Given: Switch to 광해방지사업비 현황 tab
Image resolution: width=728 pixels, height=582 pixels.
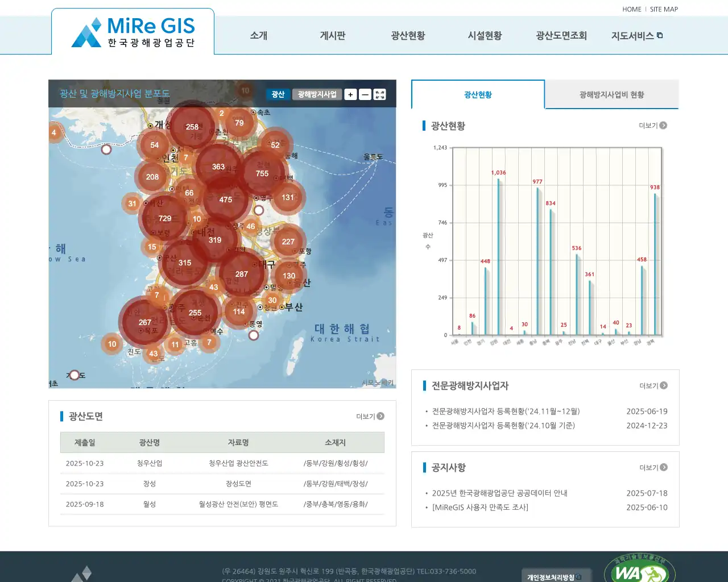Looking at the screenshot, I should [611, 95].
